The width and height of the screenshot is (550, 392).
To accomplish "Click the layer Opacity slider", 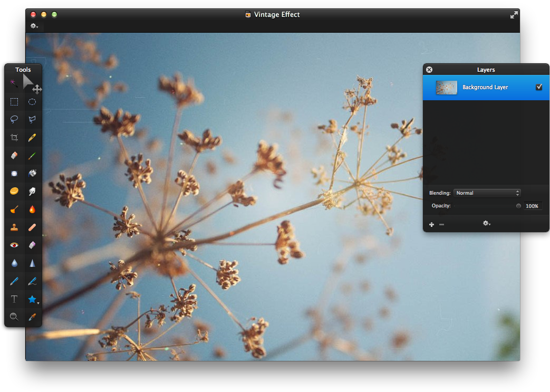I will (486, 206).
